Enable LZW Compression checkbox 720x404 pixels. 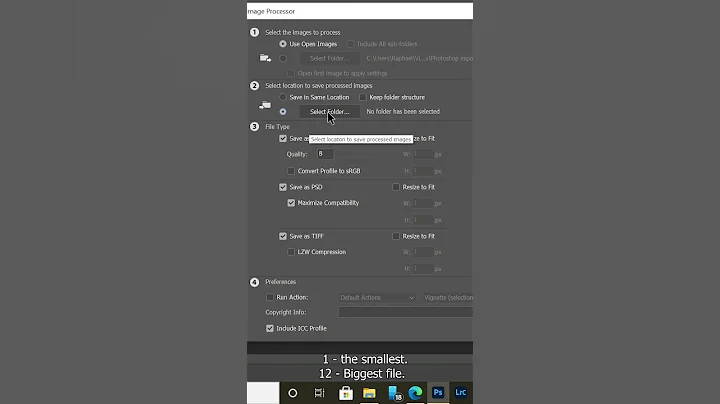click(x=291, y=252)
